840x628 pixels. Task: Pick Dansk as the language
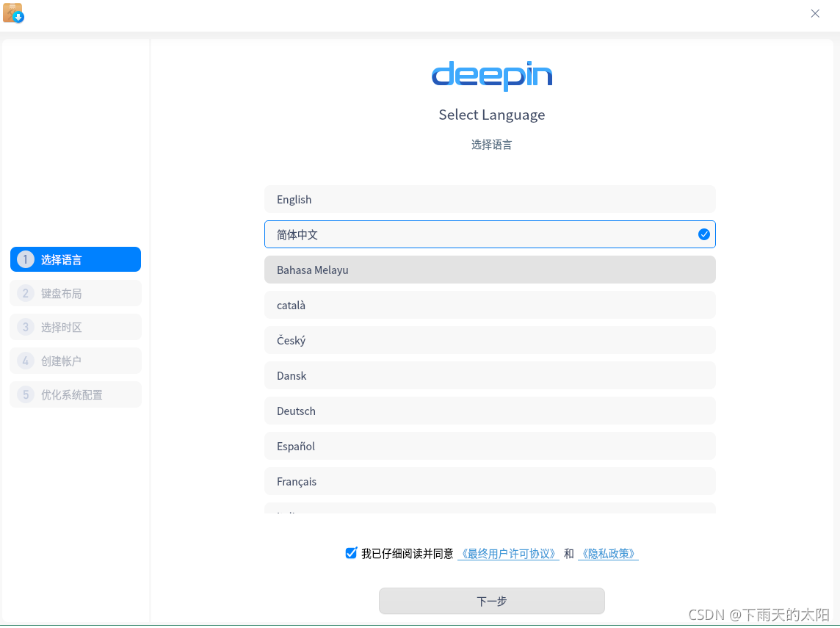490,375
